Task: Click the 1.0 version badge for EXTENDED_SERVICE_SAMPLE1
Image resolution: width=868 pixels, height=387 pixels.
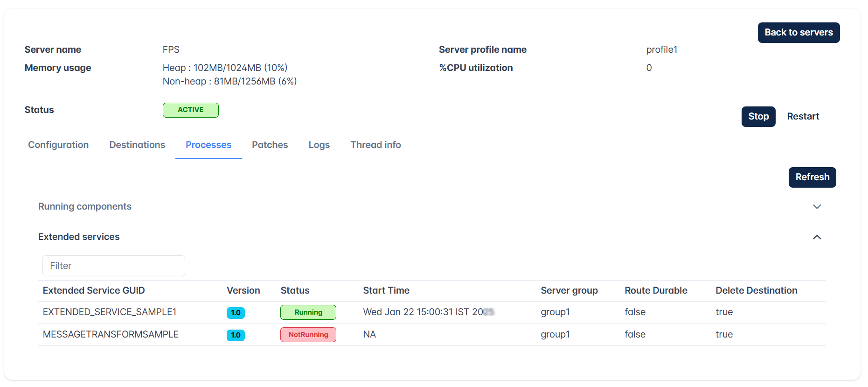Action: pos(236,313)
